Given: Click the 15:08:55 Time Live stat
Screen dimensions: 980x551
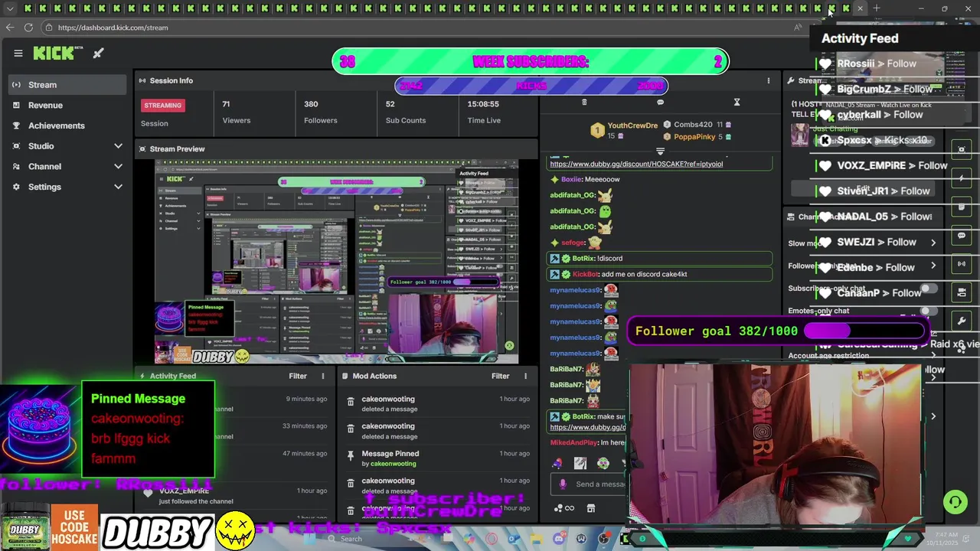Looking at the screenshot, I should pyautogui.click(x=484, y=112).
